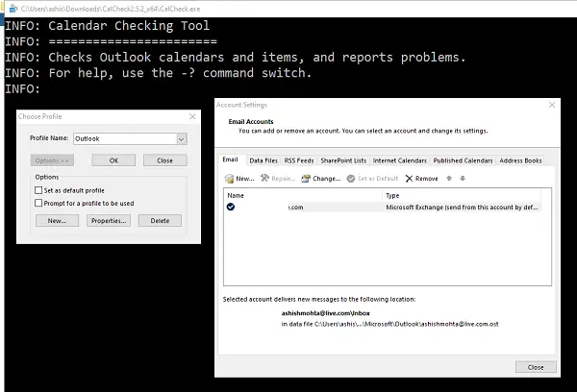Select the default account checkmark row icon
The image size is (577, 392).
coord(231,207)
